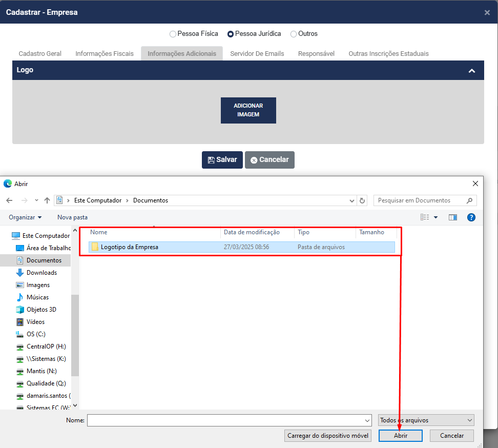Collapse the Logo section chevron

pos(472,71)
